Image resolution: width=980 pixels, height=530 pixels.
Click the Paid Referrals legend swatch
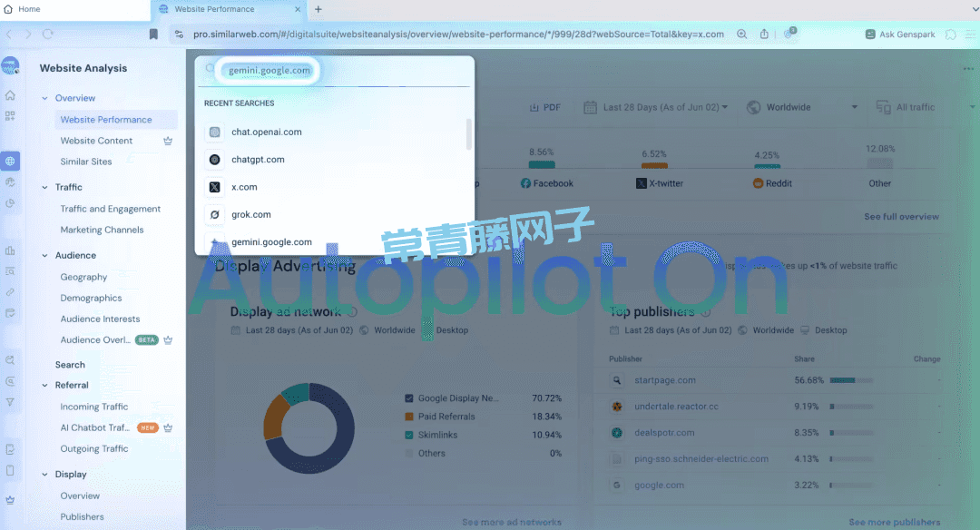pyautogui.click(x=408, y=417)
